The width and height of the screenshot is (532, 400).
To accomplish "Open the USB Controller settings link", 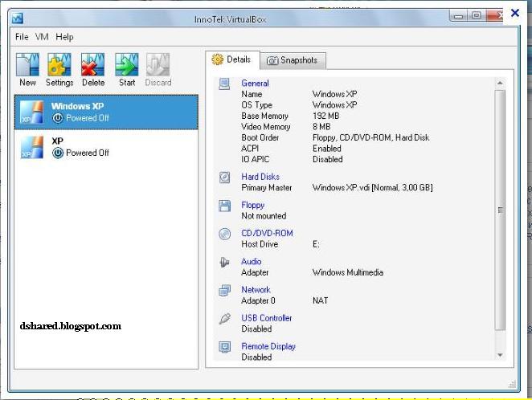I will click(x=267, y=318).
